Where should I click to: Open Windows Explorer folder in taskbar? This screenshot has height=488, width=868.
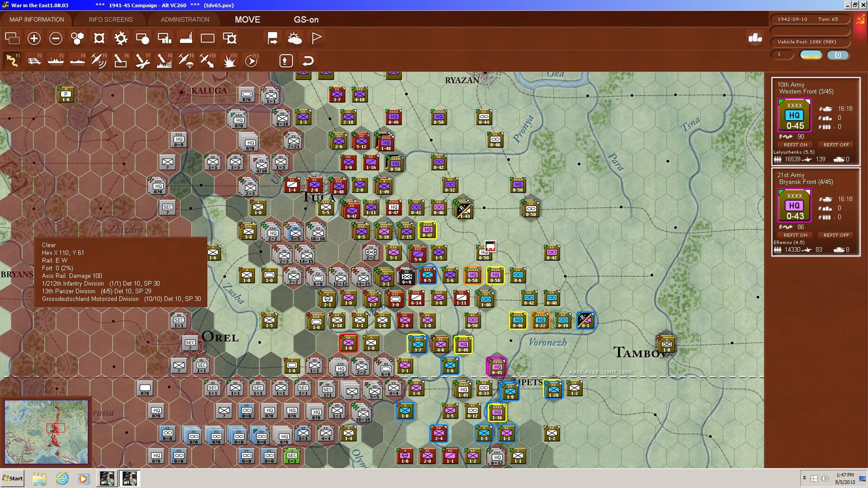point(39,479)
